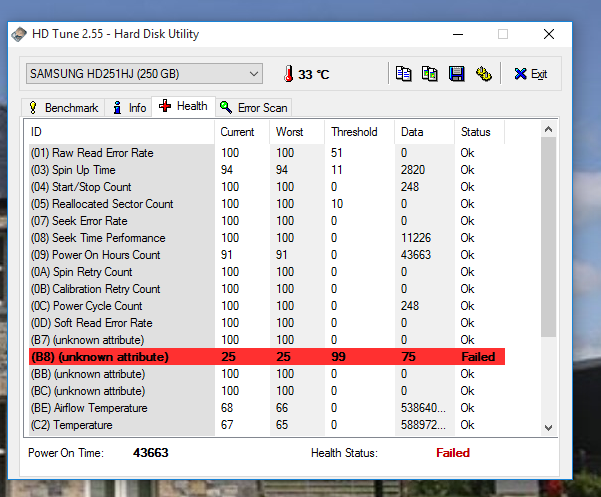The height and width of the screenshot is (497, 601).
Task: Click the copy screenshot to clipboard icon
Action: [430, 74]
